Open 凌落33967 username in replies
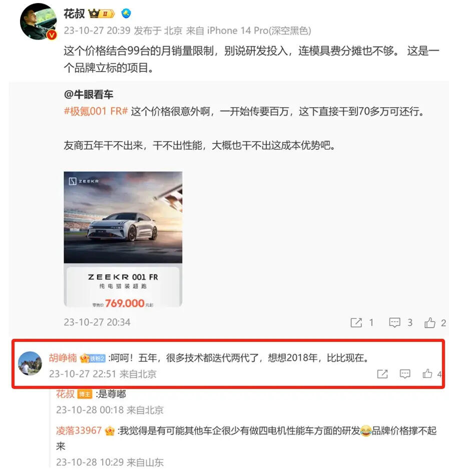This screenshot has height=476, width=449. point(79,430)
